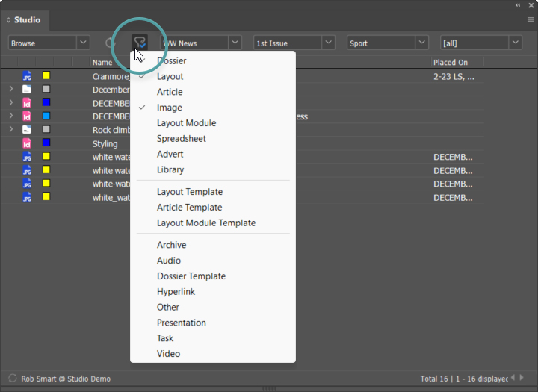Screen dimensions: 538x392
Task: Toggle Layout Module filter option
Action: (213, 123)
